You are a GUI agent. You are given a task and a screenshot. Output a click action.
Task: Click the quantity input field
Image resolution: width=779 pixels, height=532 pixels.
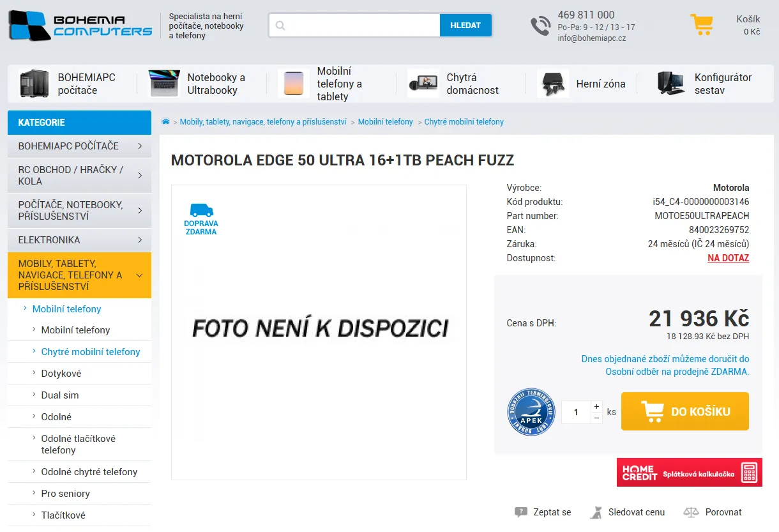(576, 412)
